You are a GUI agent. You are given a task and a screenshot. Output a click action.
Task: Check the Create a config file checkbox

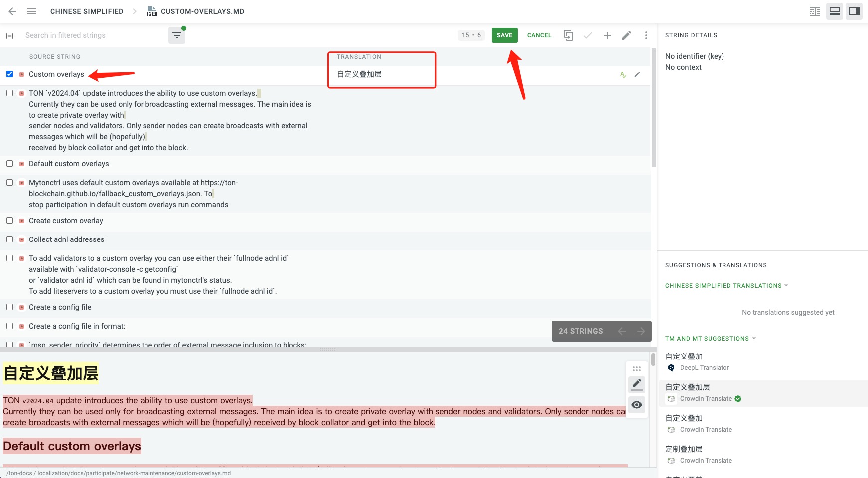9,307
